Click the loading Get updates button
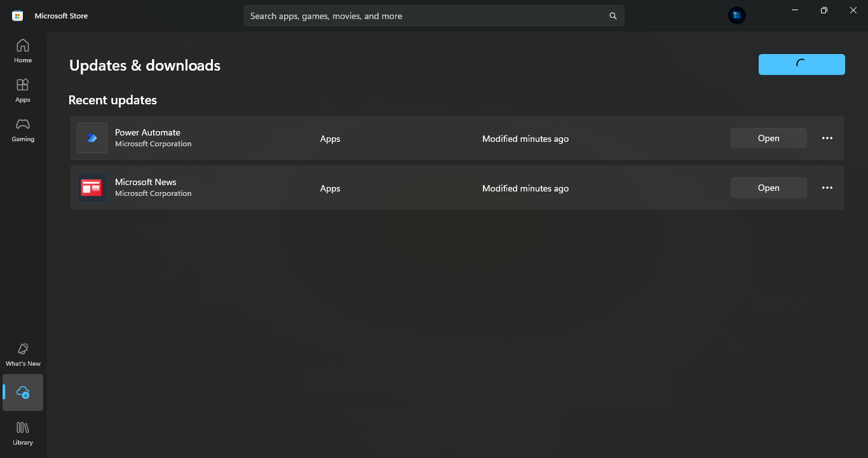 (801, 64)
